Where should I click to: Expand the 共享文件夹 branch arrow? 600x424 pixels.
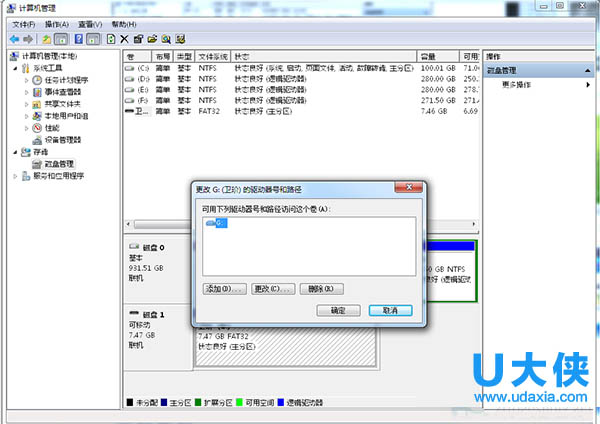tap(26, 104)
